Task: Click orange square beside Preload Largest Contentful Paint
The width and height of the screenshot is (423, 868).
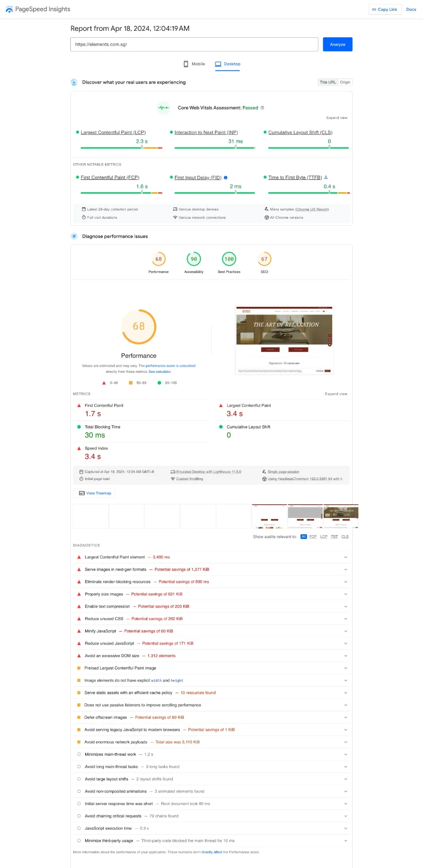Action: 79,668
